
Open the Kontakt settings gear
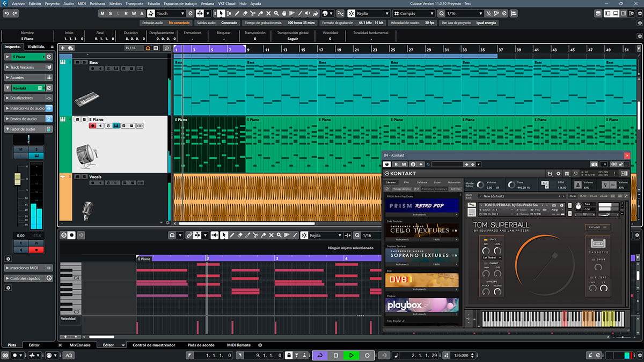click(x=558, y=174)
